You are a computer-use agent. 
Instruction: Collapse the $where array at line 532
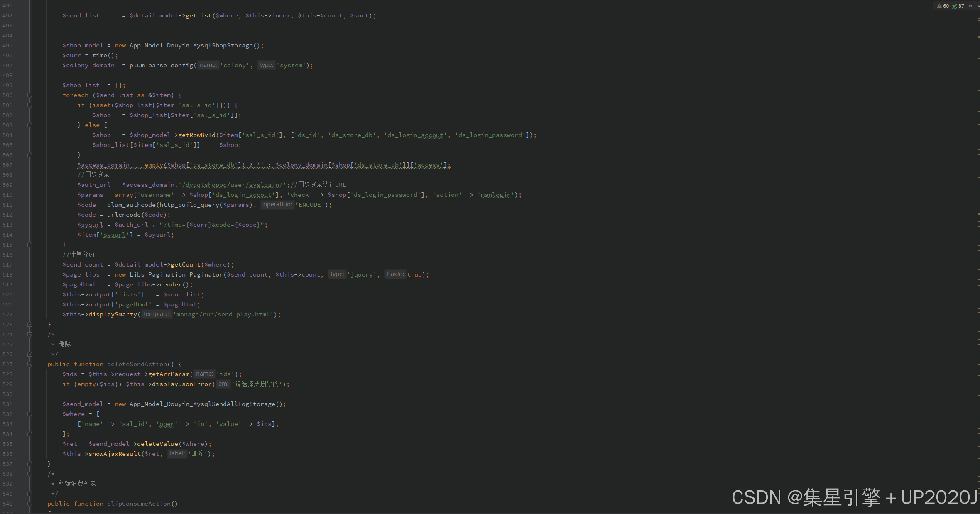[29, 414]
